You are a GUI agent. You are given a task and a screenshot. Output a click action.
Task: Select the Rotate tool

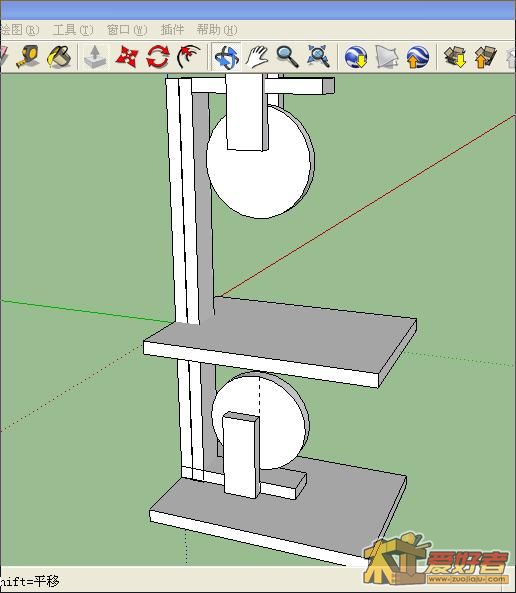[157, 57]
